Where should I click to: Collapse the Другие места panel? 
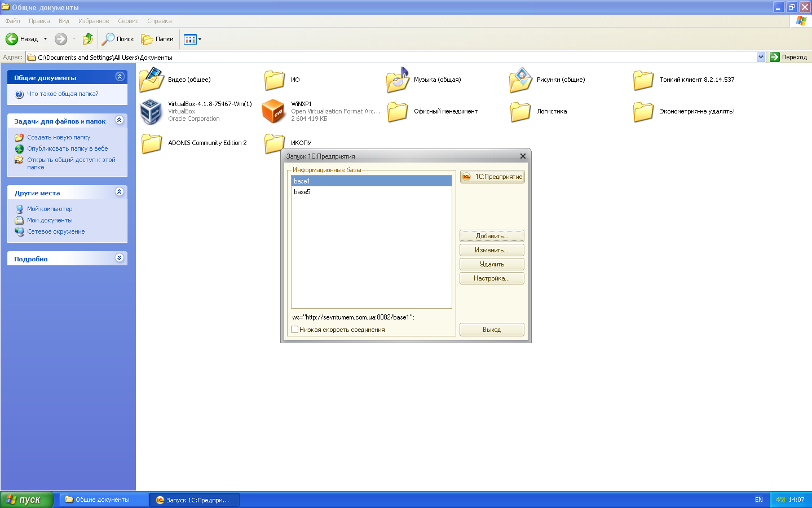coord(120,192)
